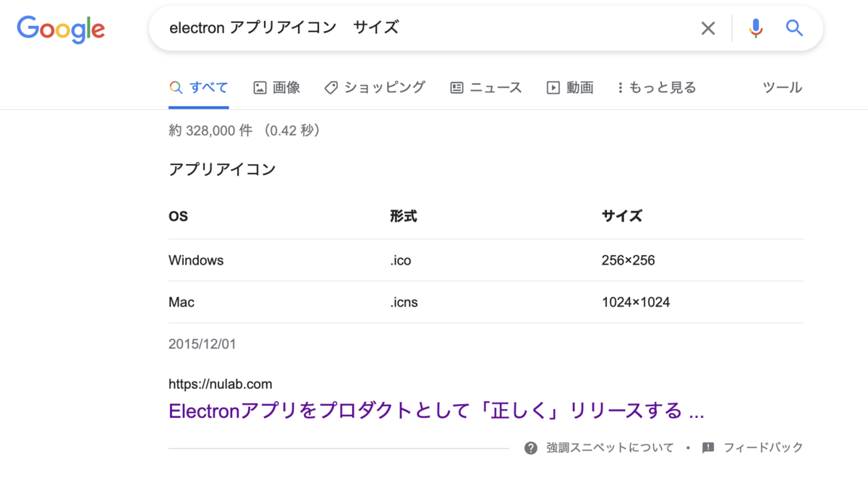
Task: Start voice search with microphone icon
Action: (x=756, y=28)
